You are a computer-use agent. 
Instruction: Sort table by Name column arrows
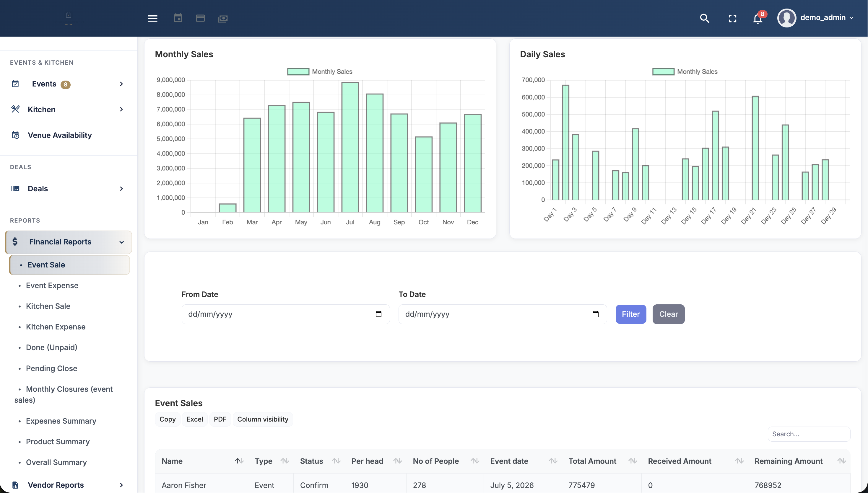(x=239, y=461)
